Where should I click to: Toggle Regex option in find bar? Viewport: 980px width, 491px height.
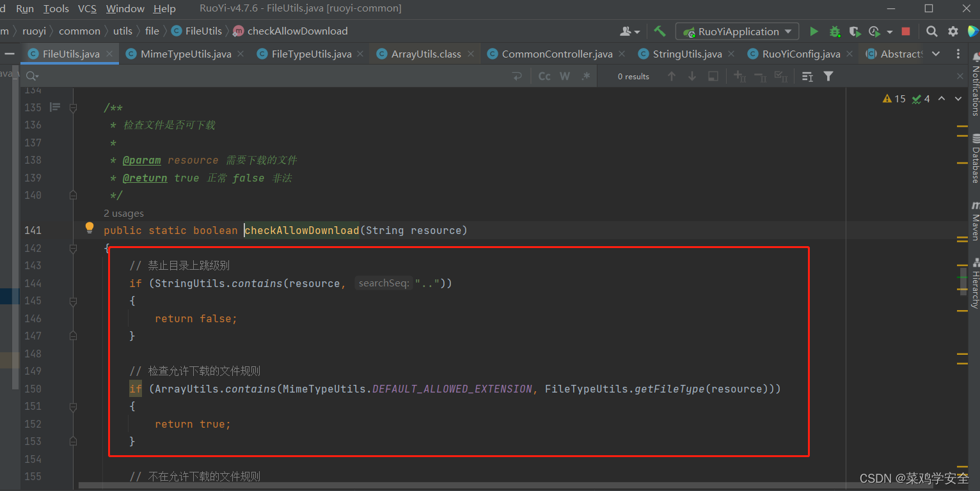point(585,76)
